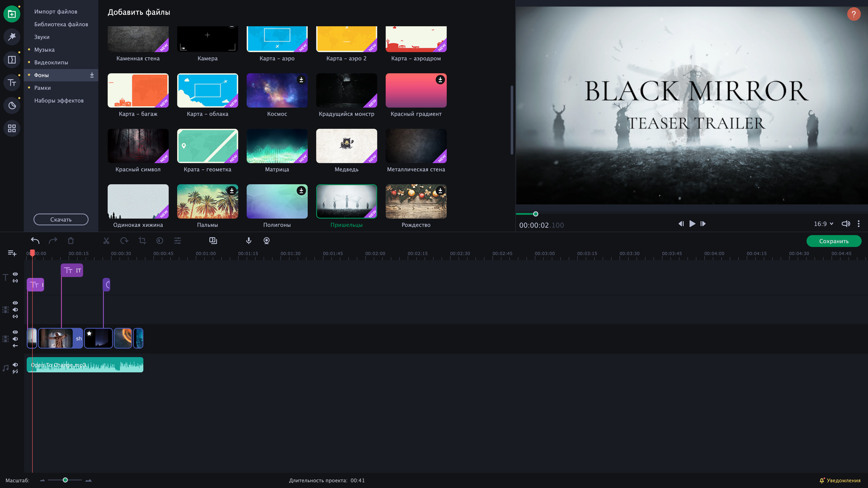
Task: Click the Масштаб zoom slider handle
Action: pyautogui.click(x=65, y=480)
